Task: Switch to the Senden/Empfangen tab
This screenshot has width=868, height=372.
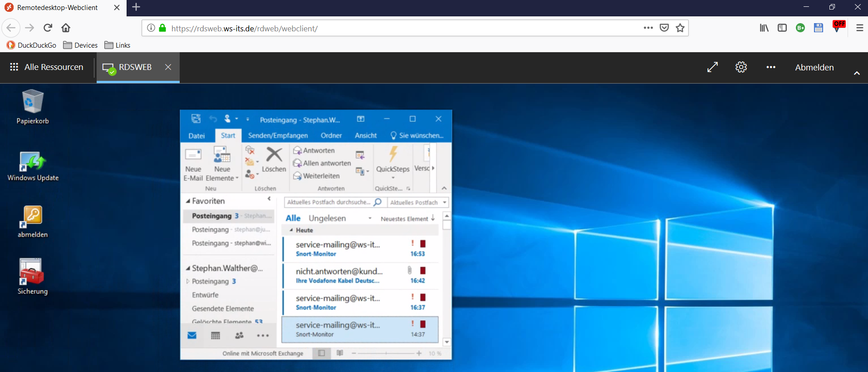Action: tap(278, 135)
